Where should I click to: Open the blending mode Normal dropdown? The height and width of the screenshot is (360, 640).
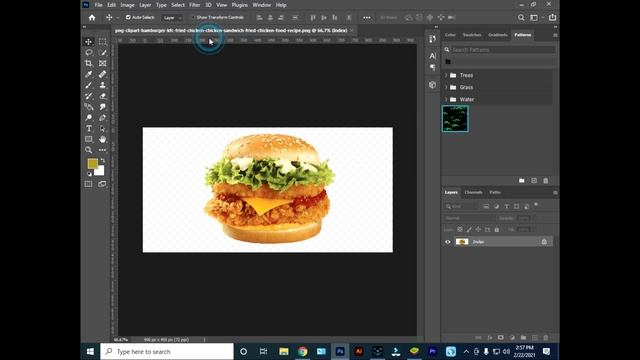coord(468,218)
